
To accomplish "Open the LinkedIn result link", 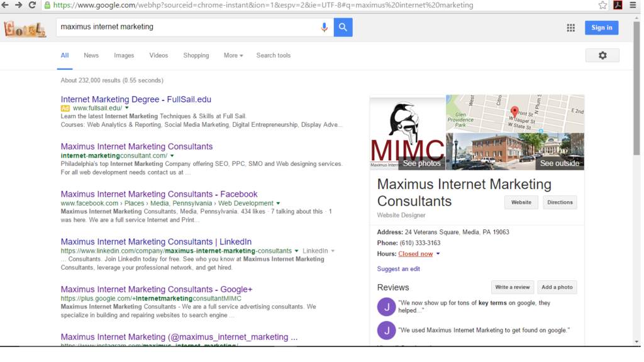I will (x=156, y=242).
